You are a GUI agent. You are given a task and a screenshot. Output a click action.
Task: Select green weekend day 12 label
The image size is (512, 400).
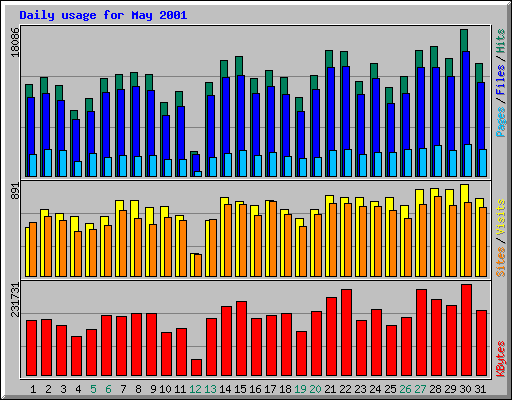[x=195, y=389]
